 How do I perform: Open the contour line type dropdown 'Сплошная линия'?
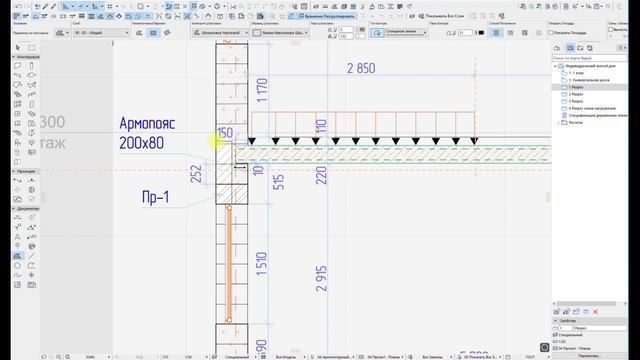(406, 32)
